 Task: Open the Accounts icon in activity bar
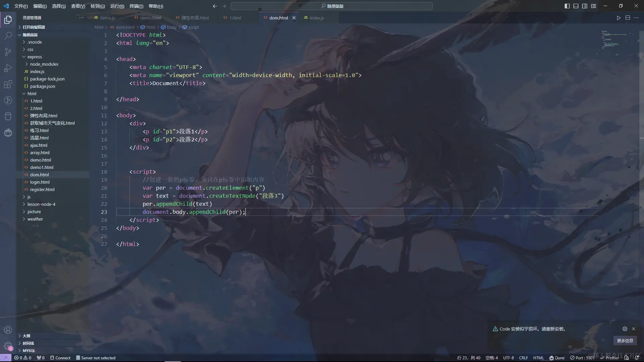[x=8, y=330]
